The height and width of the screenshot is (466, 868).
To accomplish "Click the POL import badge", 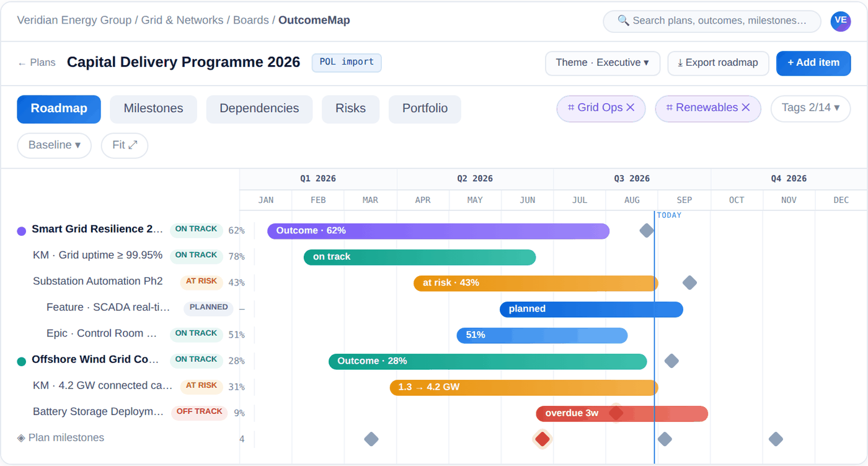I will pyautogui.click(x=347, y=62).
